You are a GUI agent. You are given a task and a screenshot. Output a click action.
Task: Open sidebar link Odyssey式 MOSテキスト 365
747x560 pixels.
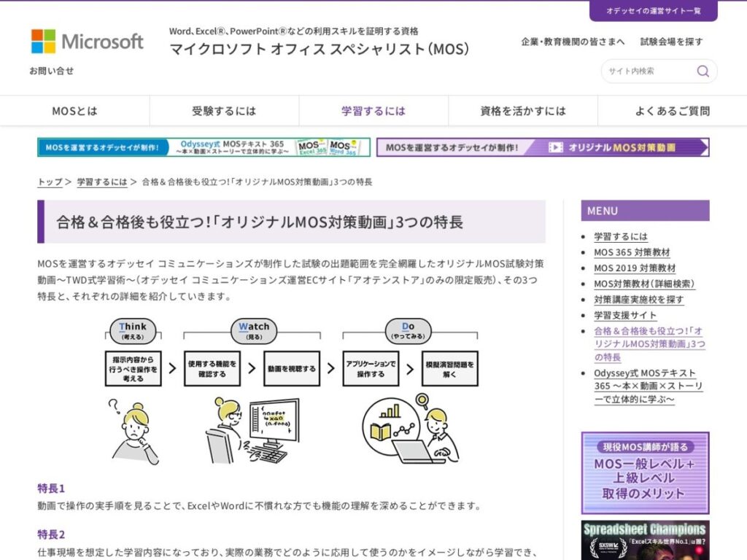649,386
